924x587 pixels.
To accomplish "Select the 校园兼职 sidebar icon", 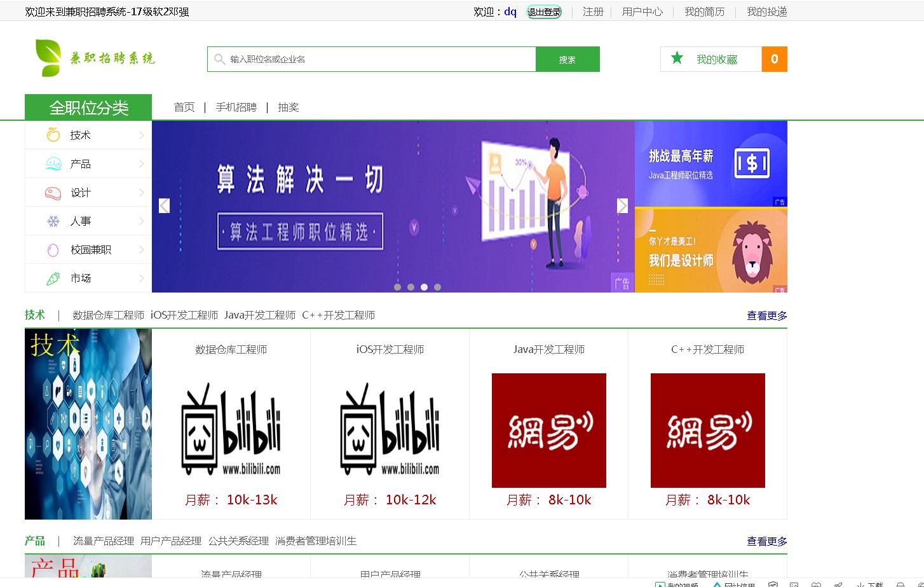I will [53, 249].
